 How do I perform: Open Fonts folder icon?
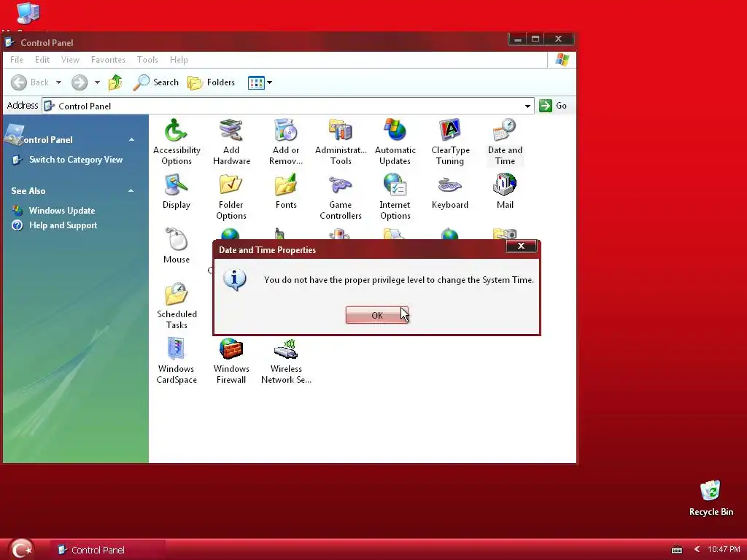[x=286, y=192]
